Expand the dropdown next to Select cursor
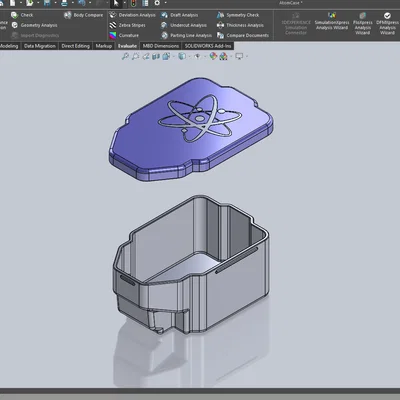The width and height of the screenshot is (400, 400). pyautogui.click(x=124, y=3)
